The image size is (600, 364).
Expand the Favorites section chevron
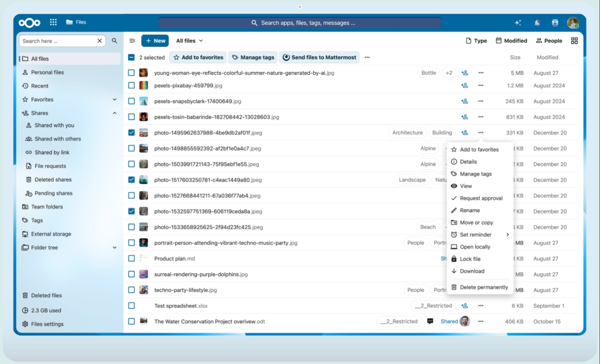click(115, 99)
